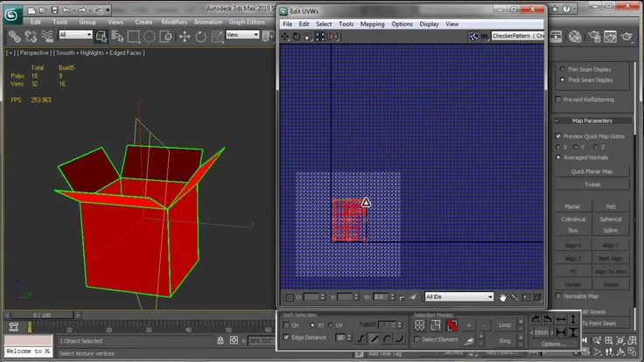Open the All IDs dropdown
The image size is (644, 362).
(458, 297)
